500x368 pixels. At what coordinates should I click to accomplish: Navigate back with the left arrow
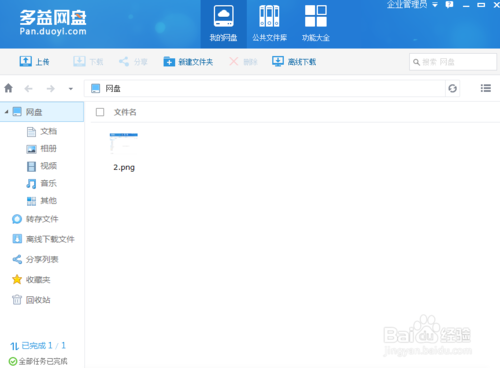pos(29,89)
